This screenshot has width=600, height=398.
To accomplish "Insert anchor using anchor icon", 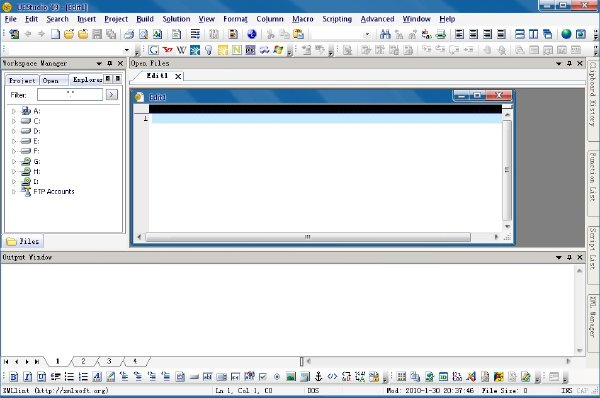I will click(318, 377).
